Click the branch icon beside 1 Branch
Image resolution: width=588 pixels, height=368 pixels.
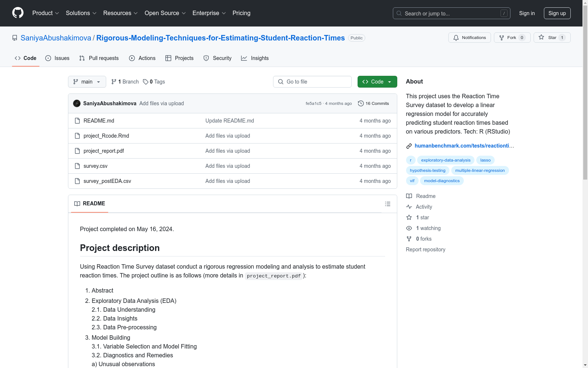(x=114, y=82)
